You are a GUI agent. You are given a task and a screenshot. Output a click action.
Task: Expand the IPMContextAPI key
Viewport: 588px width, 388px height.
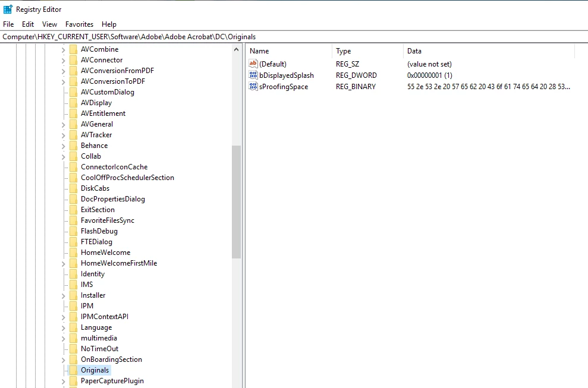click(x=63, y=317)
